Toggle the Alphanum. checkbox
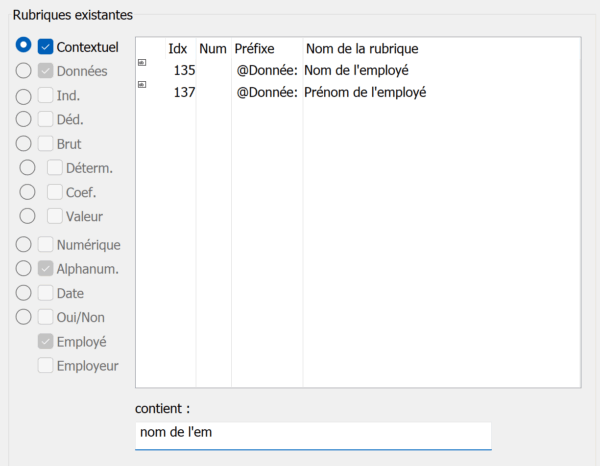 (x=45, y=269)
